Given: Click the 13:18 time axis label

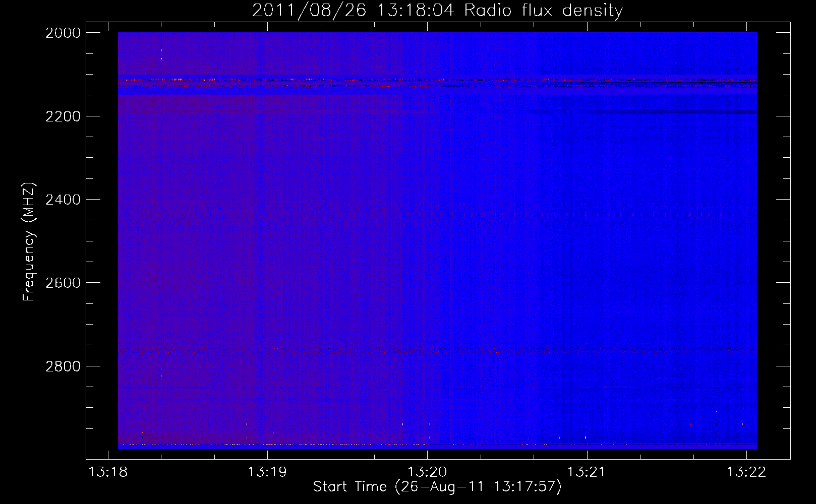Looking at the screenshot, I should [108, 472].
